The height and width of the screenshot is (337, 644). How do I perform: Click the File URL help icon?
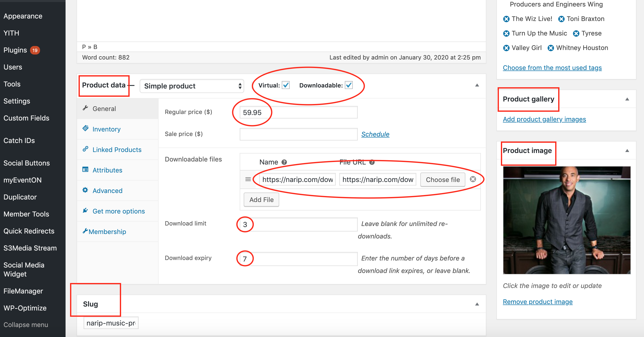(372, 162)
